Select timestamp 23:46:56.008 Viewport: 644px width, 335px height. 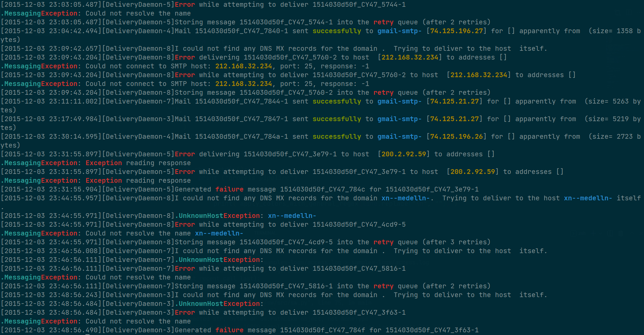point(73,251)
